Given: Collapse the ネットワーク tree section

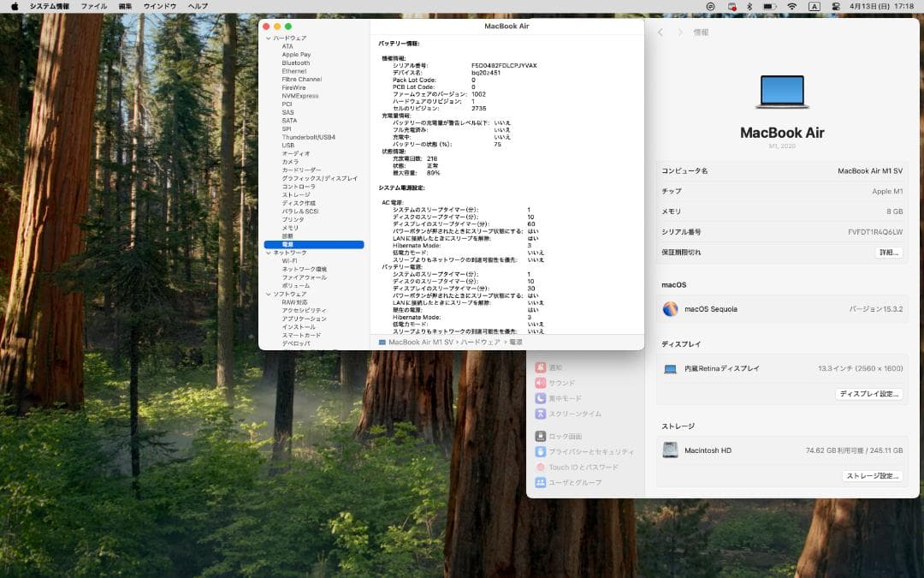Looking at the screenshot, I should click(268, 253).
